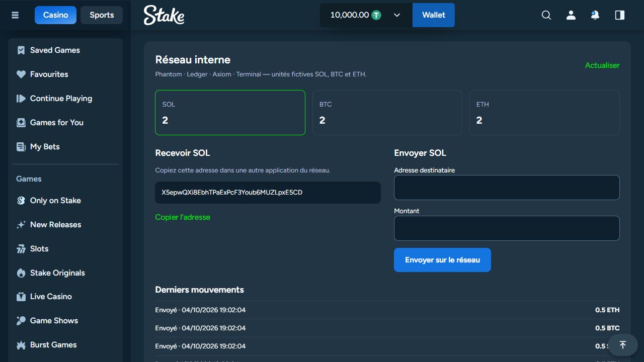
Task: Expand the currency balance dropdown chevron
Action: pyautogui.click(x=397, y=15)
